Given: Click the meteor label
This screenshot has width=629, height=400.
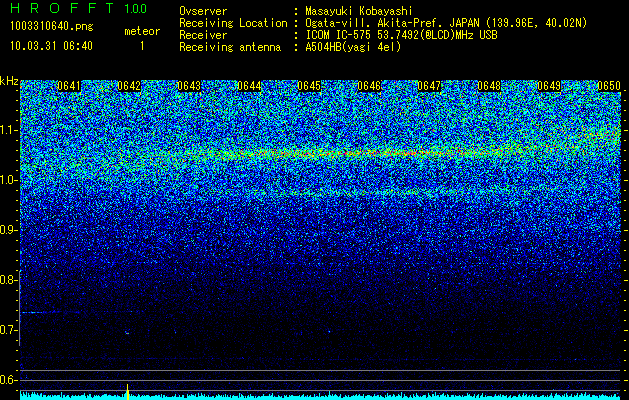Looking at the screenshot, I should 142,31.
